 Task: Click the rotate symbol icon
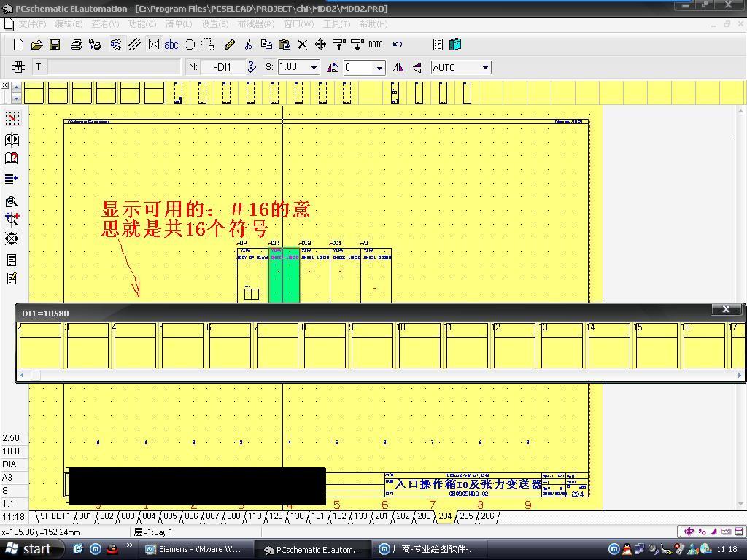[333, 67]
